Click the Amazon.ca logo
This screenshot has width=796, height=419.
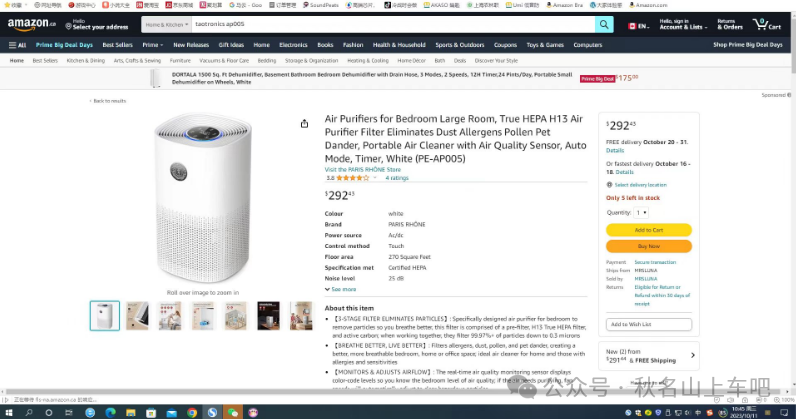pyautogui.click(x=31, y=24)
